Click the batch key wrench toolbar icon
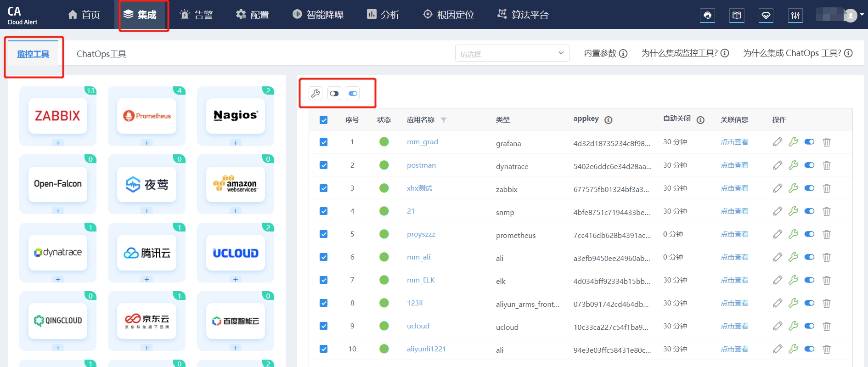This screenshot has width=868, height=367. (316, 93)
